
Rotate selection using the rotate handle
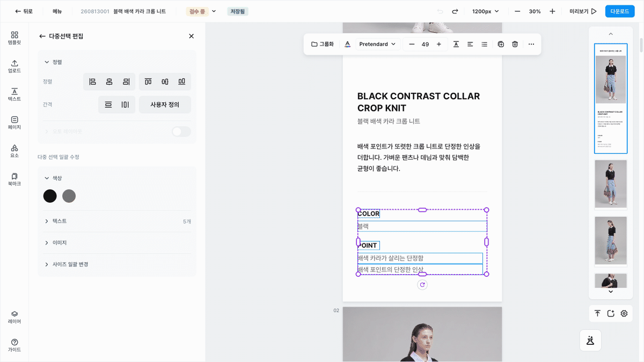click(422, 285)
